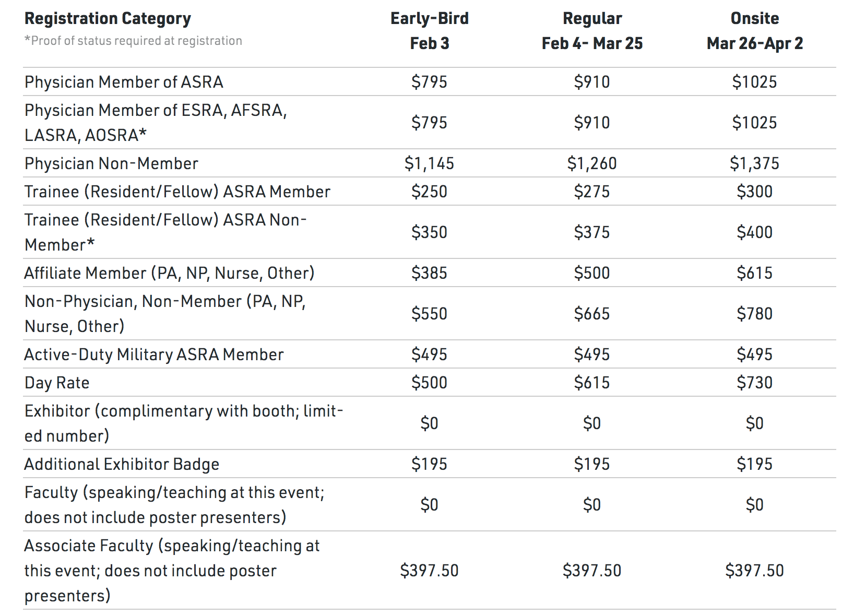Select the proof of status required note

(x=133, y=41)
